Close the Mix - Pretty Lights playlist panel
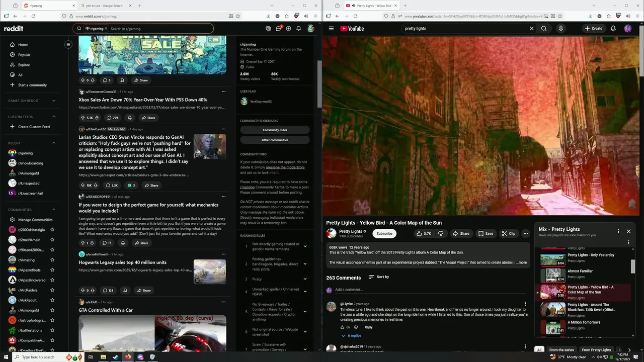 coord(628,231)
